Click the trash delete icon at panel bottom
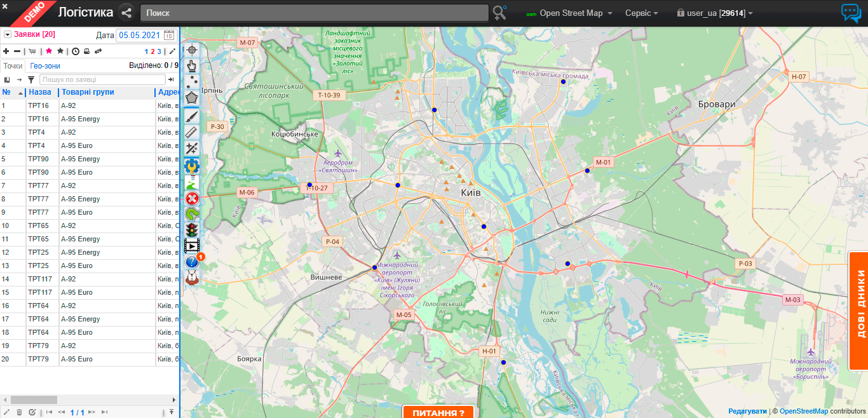Image resolution: width=868 pixels, height=418 pixels. pos(19,412)
